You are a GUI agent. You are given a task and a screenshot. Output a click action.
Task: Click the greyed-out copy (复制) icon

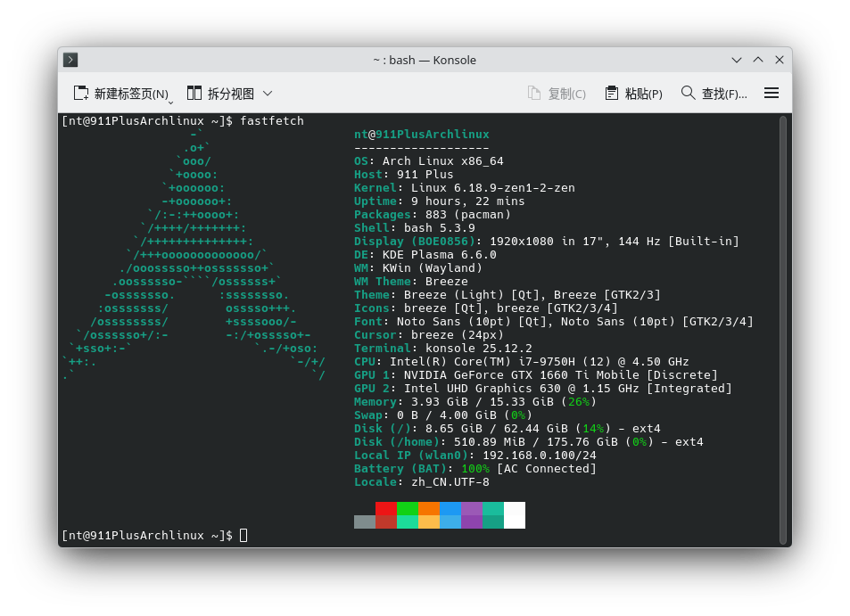(x=534, y=93)
